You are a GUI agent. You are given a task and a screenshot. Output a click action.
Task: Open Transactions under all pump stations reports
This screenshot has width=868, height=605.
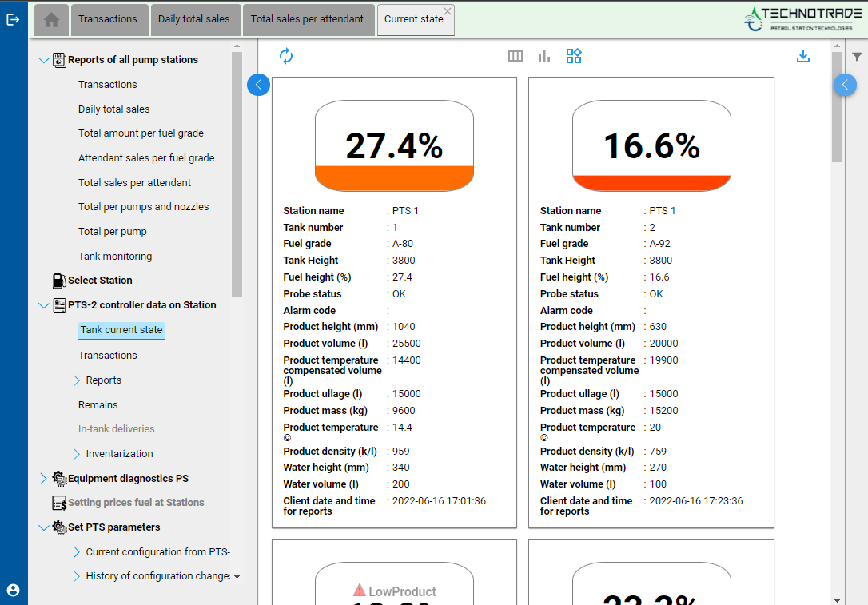(107, 85)
